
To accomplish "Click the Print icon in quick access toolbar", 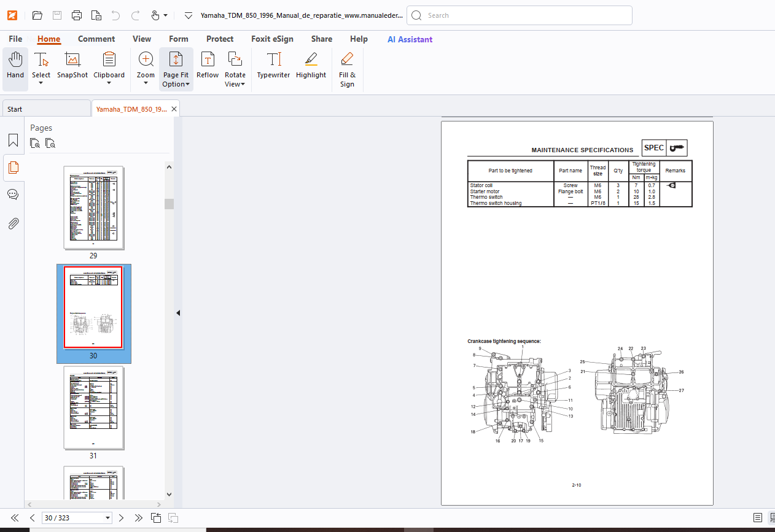I will click(76, 15).
